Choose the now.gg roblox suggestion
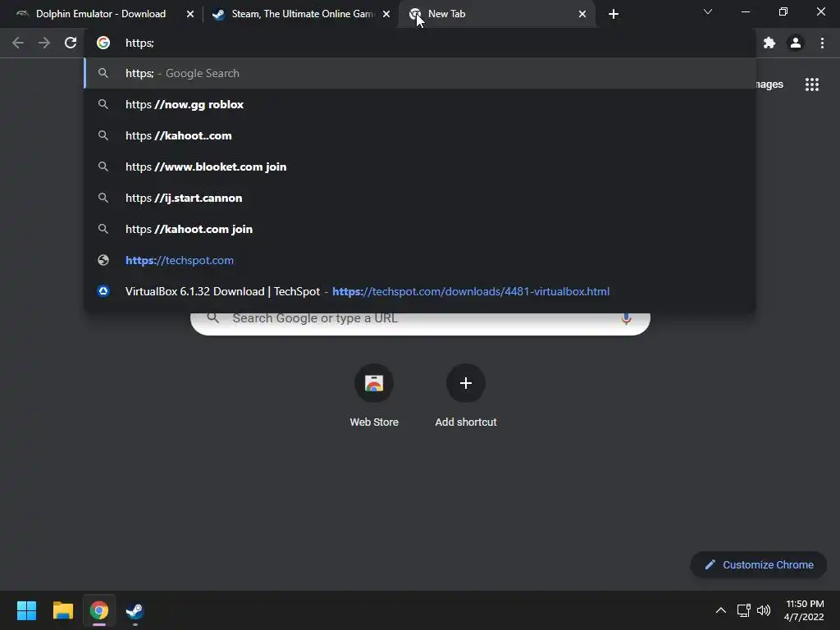840x630 pixels. 420,104
